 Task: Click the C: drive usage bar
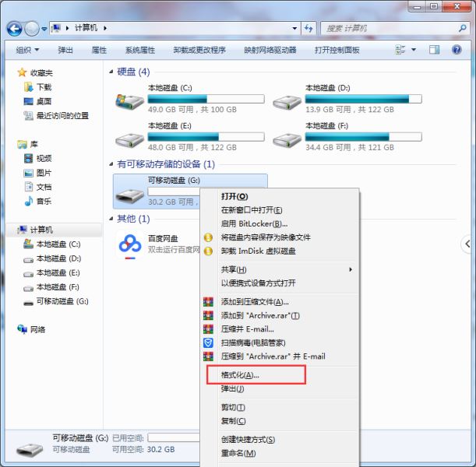[x=206, y=99]
